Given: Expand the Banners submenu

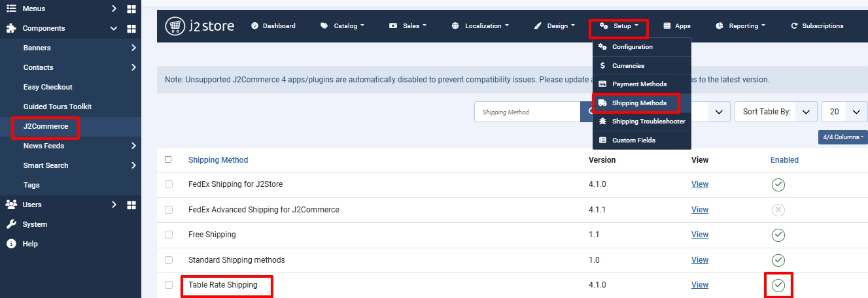Looking at the screenshot, I should point(133,48).
